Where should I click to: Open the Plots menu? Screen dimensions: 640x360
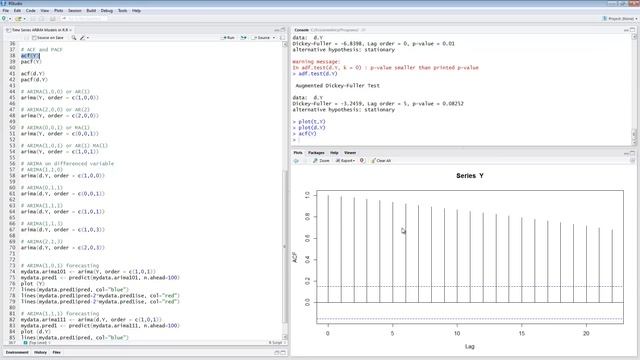point(59,11)
